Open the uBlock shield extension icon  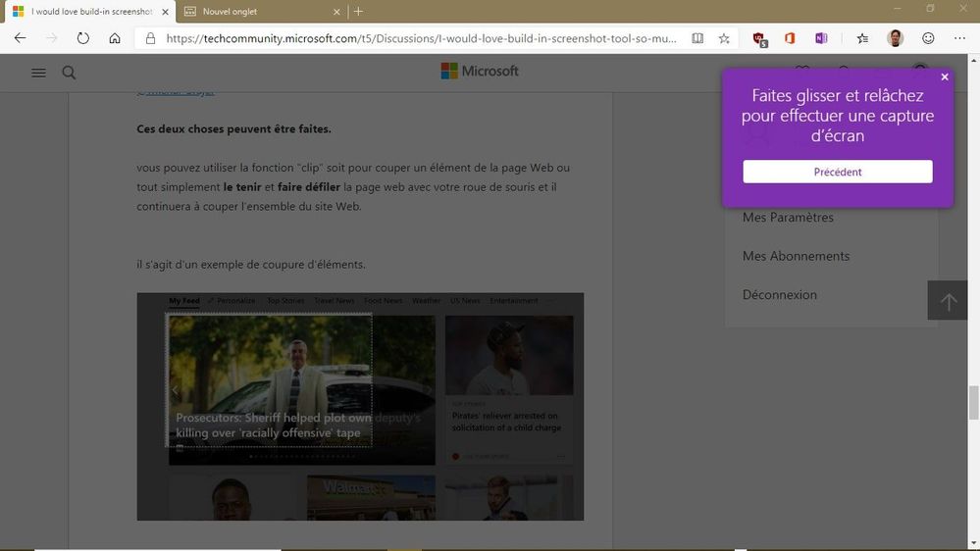tap(759, 39)
